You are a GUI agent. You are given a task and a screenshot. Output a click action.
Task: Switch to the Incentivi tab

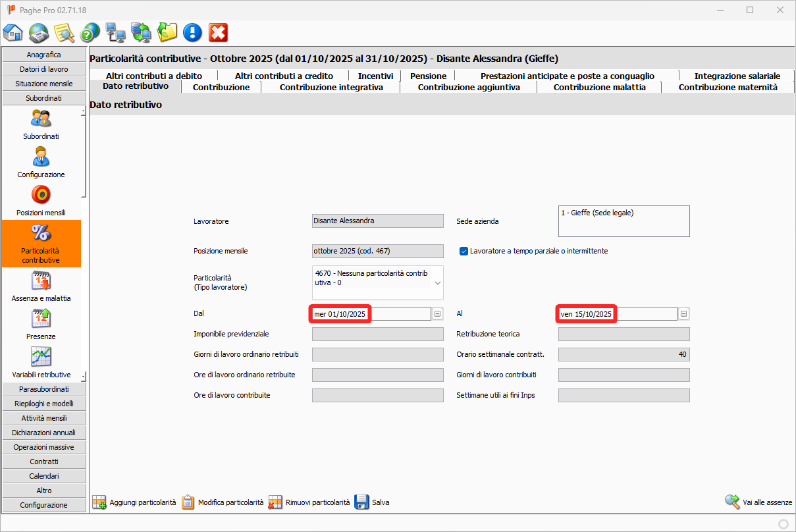pyautogui.click(x=375, y=76)
